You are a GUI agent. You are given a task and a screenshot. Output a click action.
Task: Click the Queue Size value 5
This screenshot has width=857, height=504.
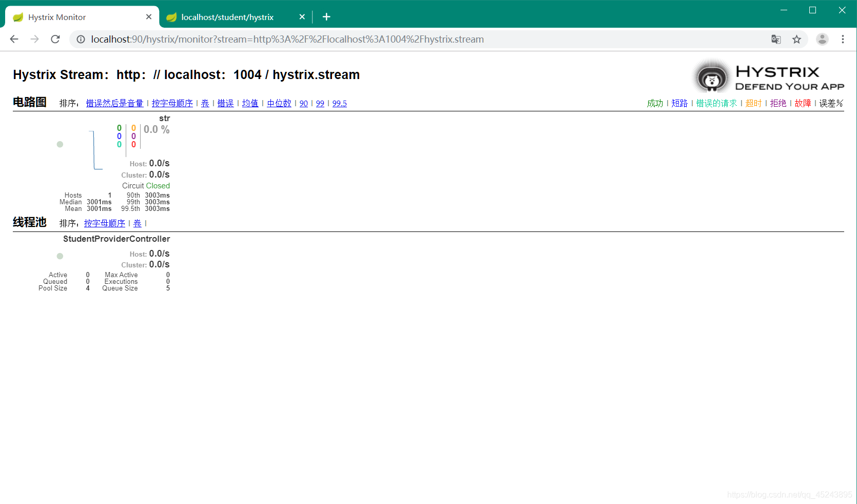168,288
